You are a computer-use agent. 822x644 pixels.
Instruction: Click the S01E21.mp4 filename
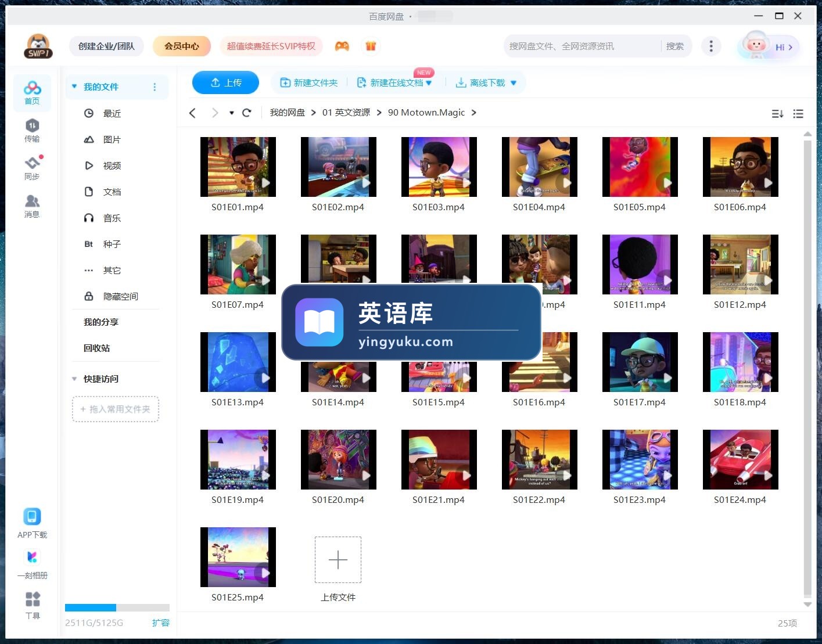pyautogui.click(x=439, y=499)
